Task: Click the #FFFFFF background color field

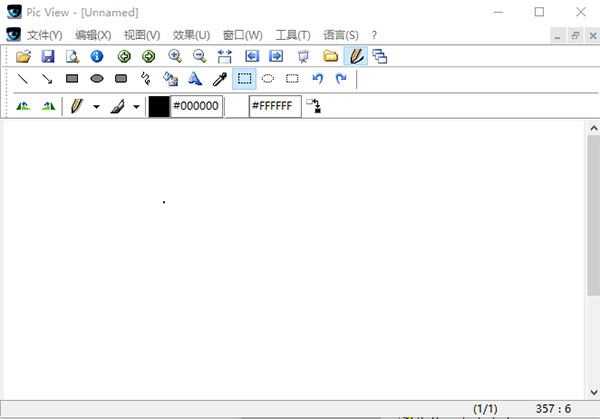Action: coord(274,106)
